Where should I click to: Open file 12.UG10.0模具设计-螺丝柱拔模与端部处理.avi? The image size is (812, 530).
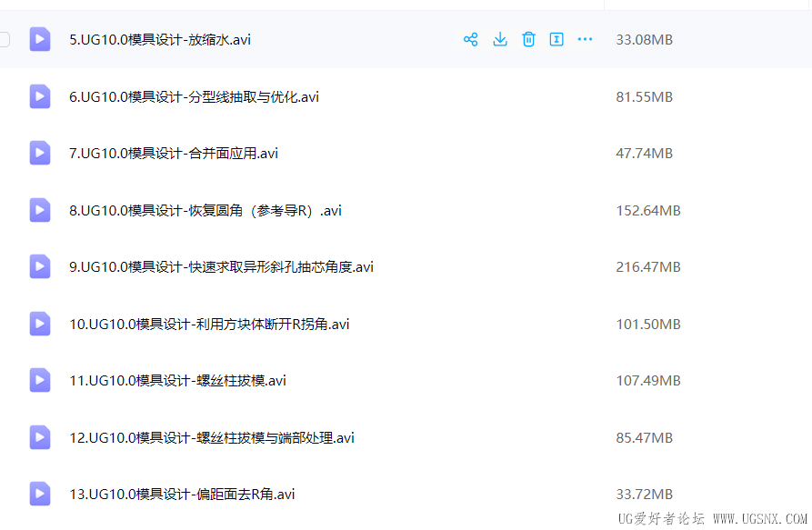click(x=212, y=438)
